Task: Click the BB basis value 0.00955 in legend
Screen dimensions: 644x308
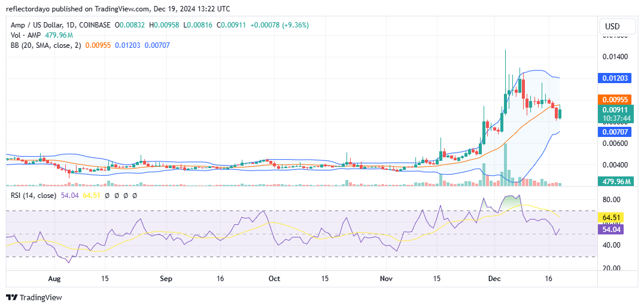Action: 98,45
